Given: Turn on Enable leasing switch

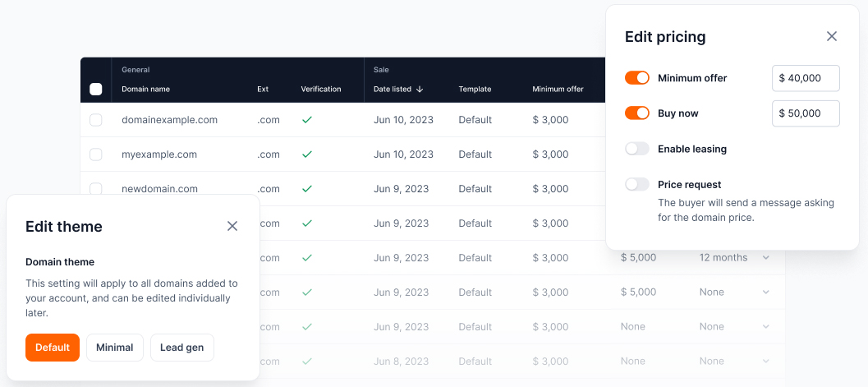Looking at the screenshot, I should click(637, 149).
